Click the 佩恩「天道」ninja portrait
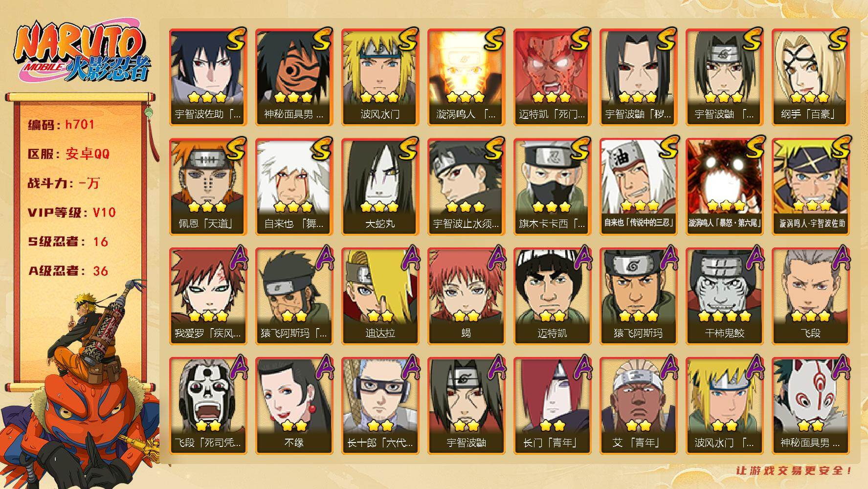868x489 pixels. [208, 187]
